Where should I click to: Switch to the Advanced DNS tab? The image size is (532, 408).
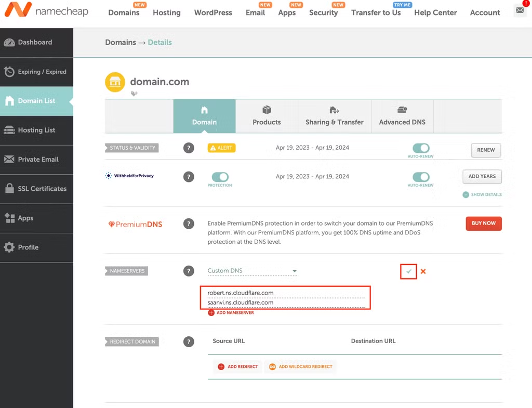402,116
